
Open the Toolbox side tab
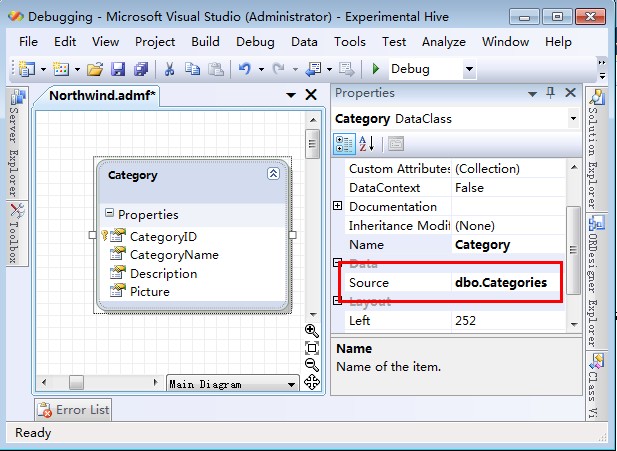16,233
